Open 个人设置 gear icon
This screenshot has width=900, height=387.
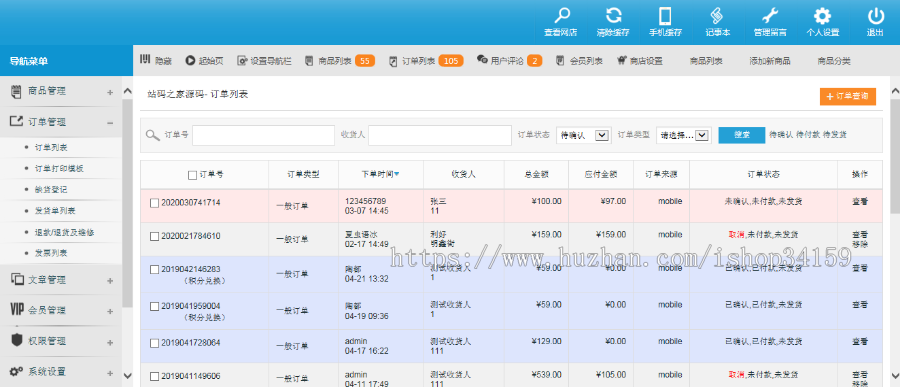coord(823,16)
